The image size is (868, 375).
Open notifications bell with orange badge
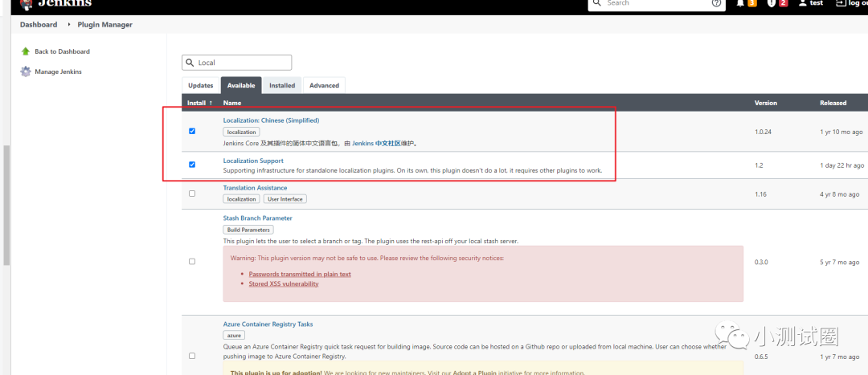(x=740, y=2)
